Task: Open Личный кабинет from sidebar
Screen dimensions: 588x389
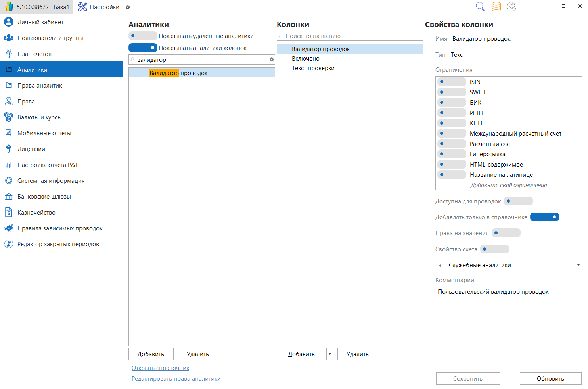Action: [40, 22]
